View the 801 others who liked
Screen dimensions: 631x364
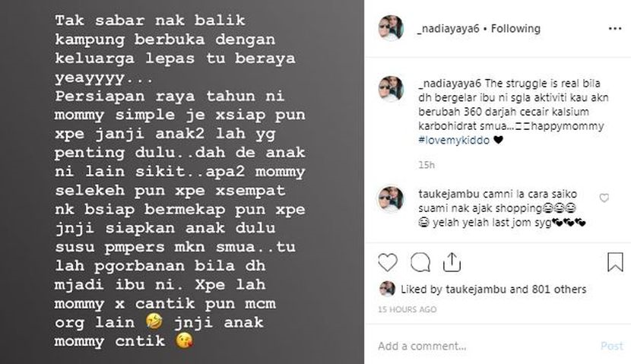(559, 290)
